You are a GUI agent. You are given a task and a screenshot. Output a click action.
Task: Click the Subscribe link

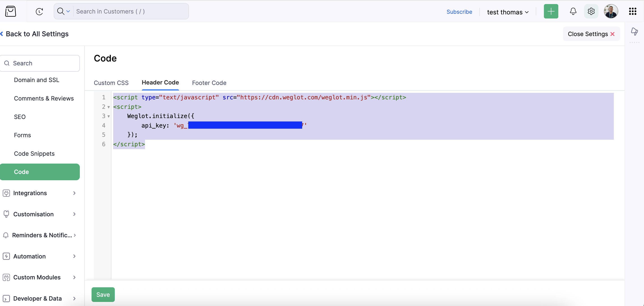click(459, 12)
